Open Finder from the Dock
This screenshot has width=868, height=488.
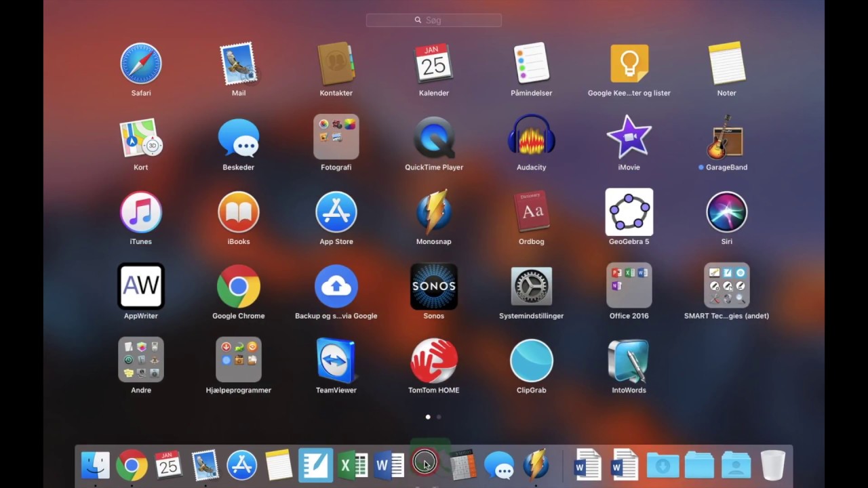coord(96,466)
